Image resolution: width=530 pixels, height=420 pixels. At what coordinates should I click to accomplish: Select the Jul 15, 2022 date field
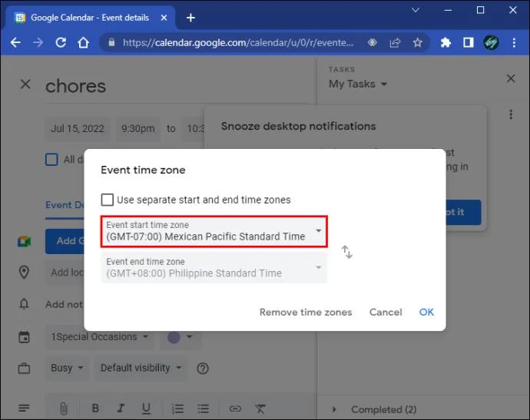pos(78,129)
